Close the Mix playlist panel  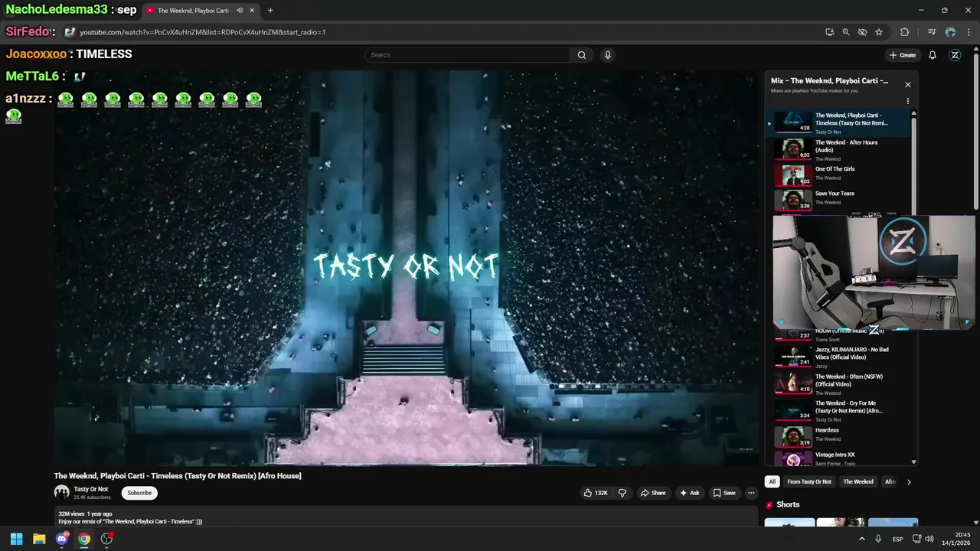pyautogui.click(x=908, y=85)
